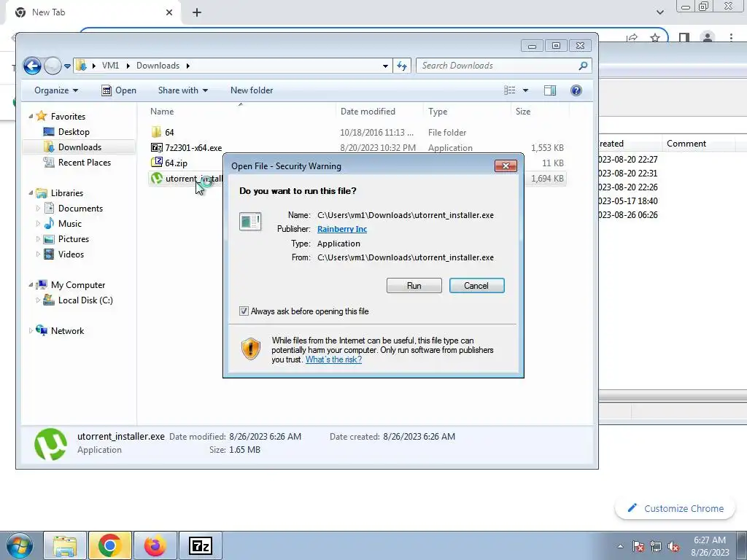Click the network tray icon

pos(656,546)
